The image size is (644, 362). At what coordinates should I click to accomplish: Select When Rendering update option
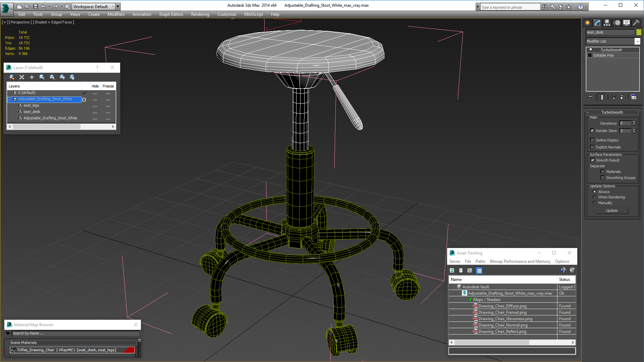click(594, 197)
